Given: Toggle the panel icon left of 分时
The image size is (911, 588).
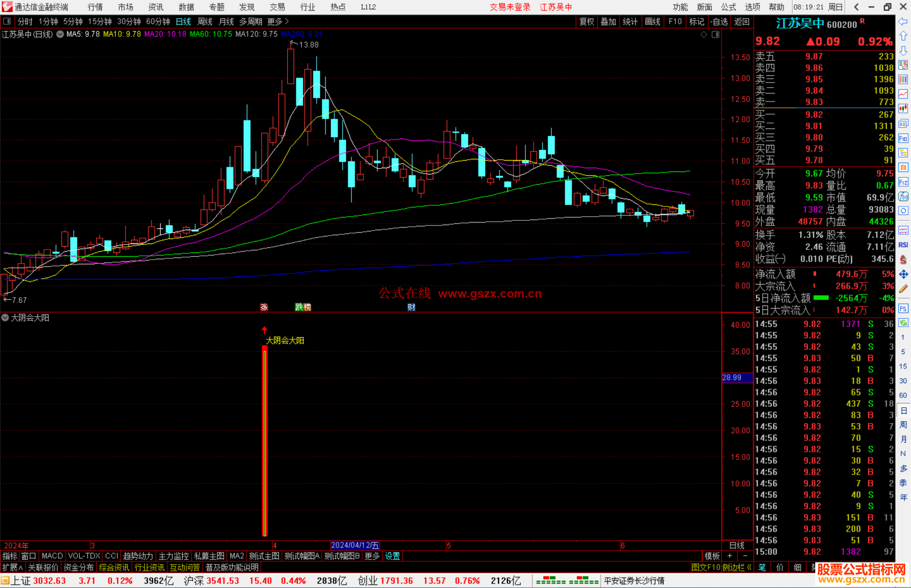Looking at the screenshot, I should pos(7,21).
